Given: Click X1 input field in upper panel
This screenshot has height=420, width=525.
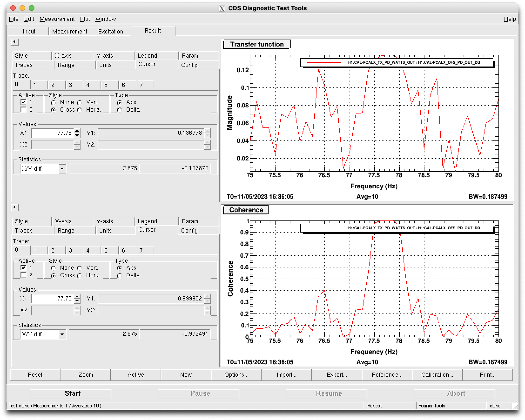Looking at the screenshot, I should [x=53, y=133].
